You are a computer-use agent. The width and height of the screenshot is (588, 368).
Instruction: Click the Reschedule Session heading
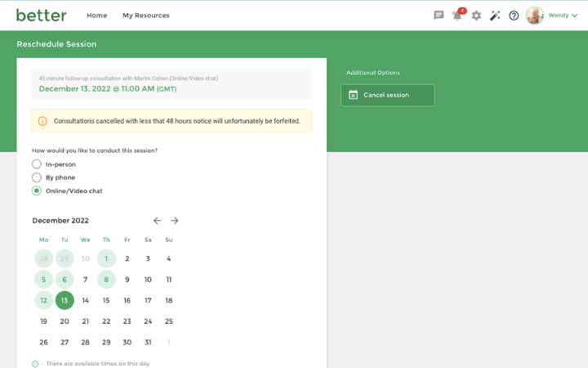pyautogui.click(x=56, y=44)
